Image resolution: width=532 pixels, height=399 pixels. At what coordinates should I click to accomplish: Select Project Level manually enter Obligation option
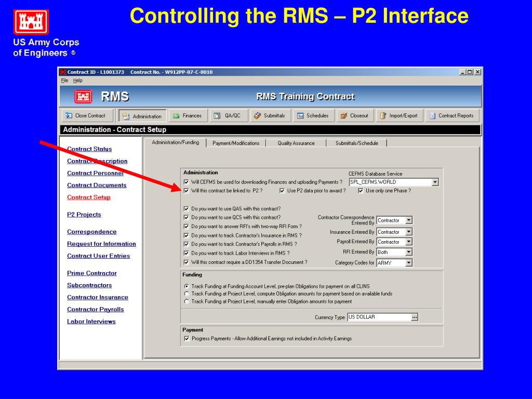coord(187,301)
